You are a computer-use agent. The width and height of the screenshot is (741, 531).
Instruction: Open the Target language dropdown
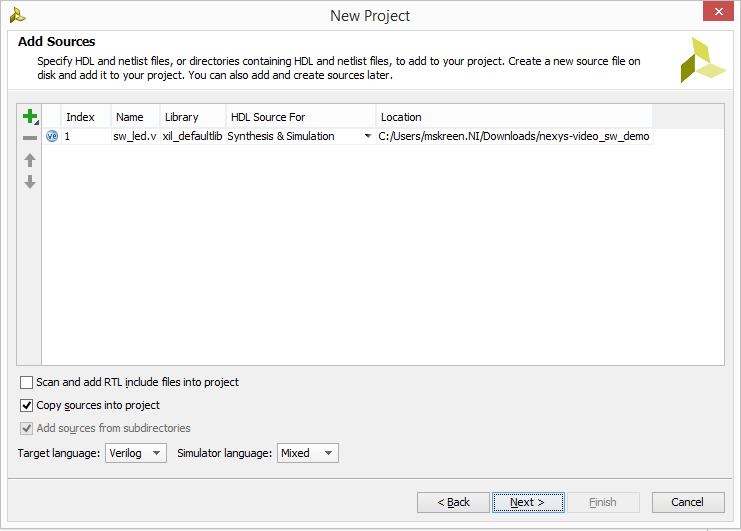point(135,453)
